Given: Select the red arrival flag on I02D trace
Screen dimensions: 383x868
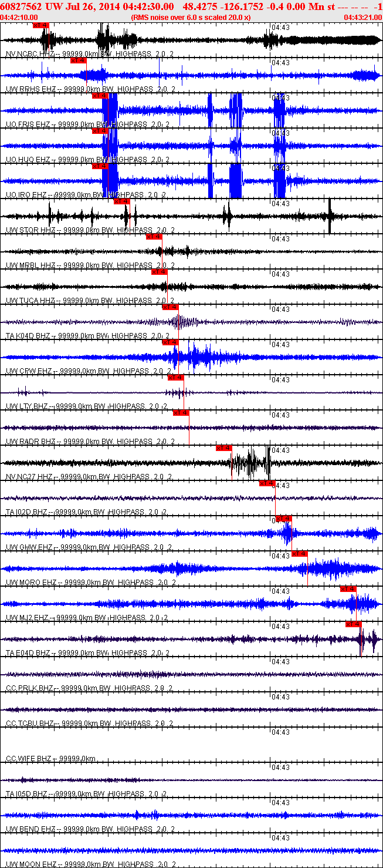Looking at the screenshot, I should (x=267, y=483).
